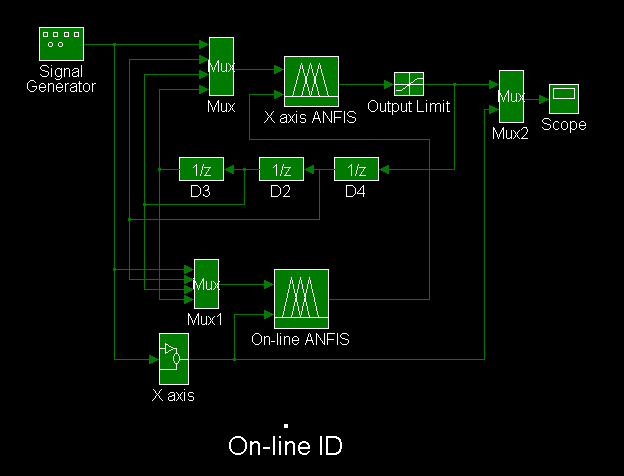The image size is (624, 476).
Task: Select the 'Mux2' name label
Action: point(510,133)
